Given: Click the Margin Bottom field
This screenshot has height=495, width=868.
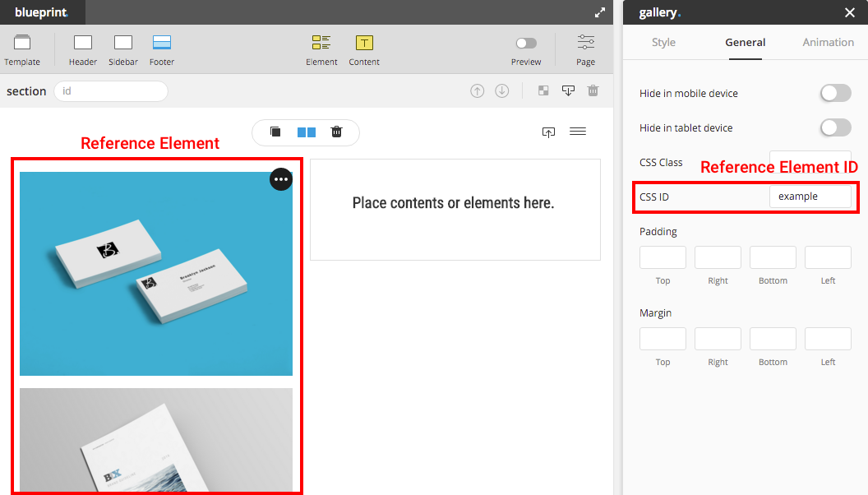Looking at the screenshot, I should pyautogui.click(x=773, y=339).
